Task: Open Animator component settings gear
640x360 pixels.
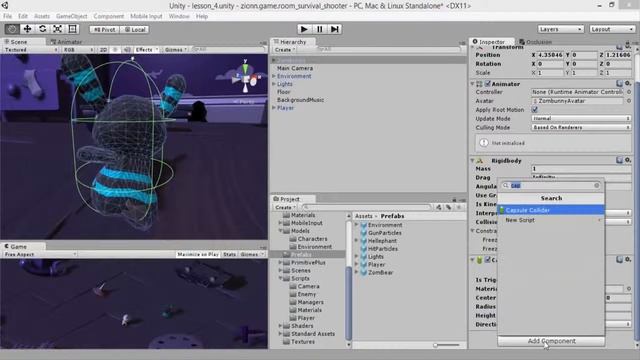Action: (x=628, y=84)
